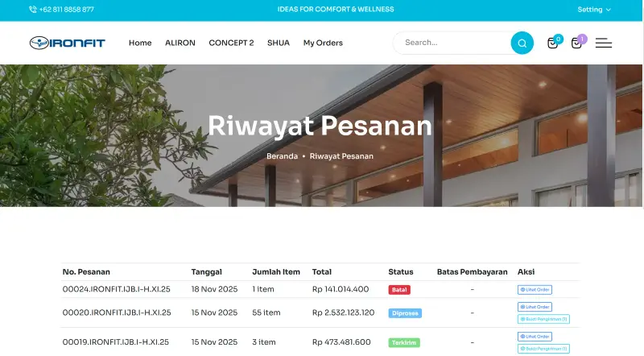This screenshot has height=356, width=644.
Task: Open My Orders in navigation
Action: coord(323,43)
